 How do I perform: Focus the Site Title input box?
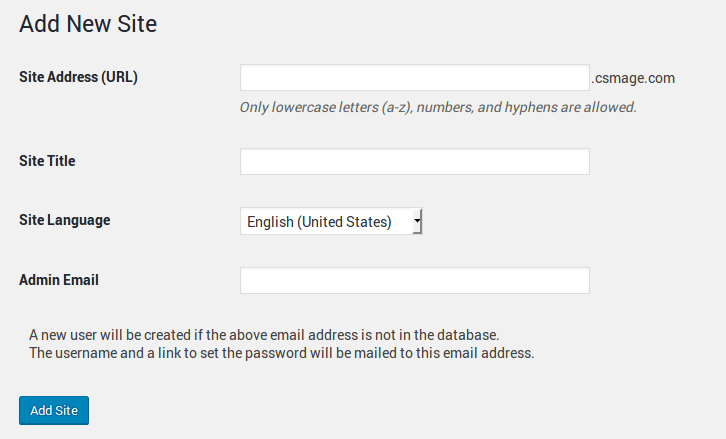[414, 162]
